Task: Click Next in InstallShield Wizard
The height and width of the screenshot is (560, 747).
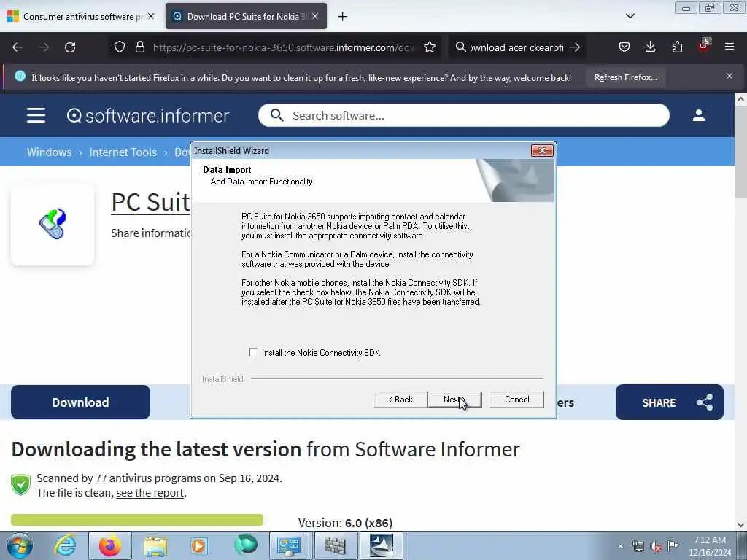Action: 454,400
